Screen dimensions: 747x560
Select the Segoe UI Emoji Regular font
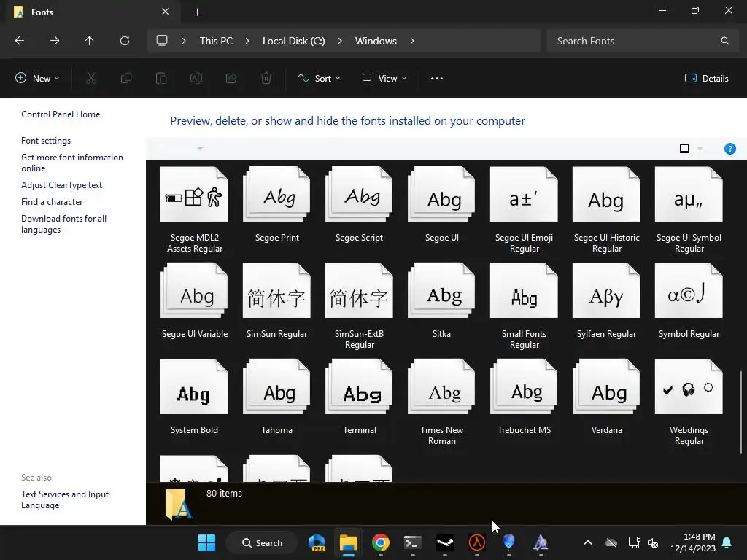524,209
